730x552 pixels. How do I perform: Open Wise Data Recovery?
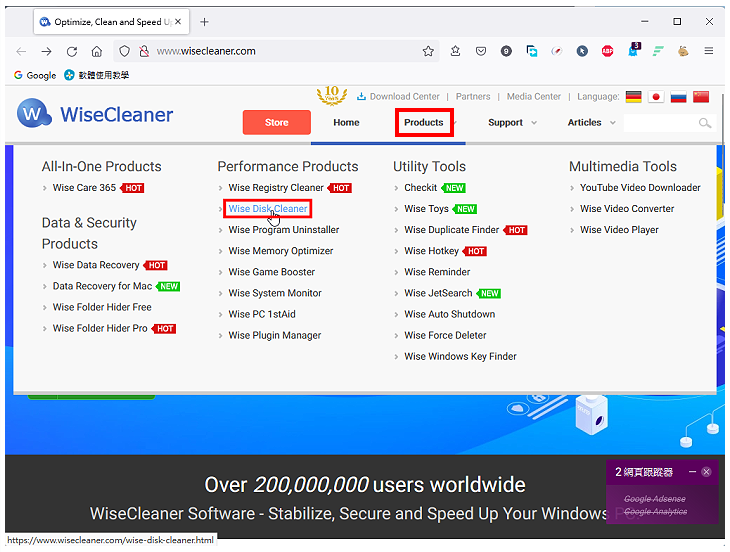96,265
